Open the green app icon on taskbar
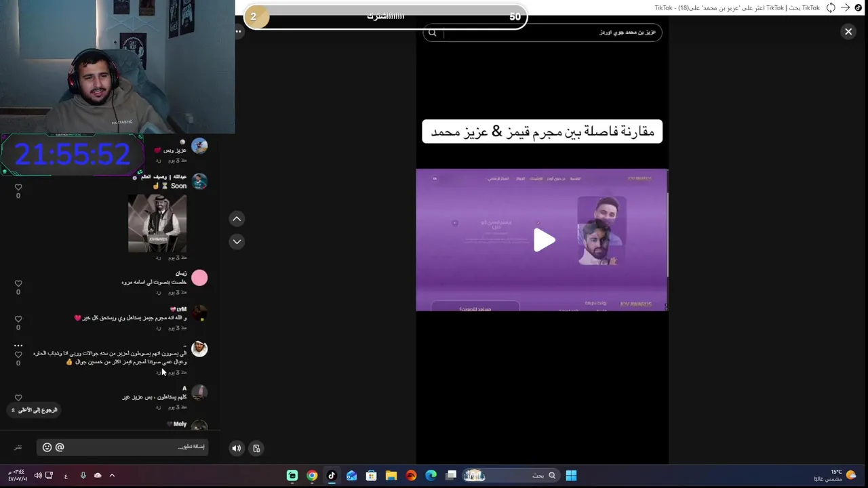The width and height of the screenshot is (868, 488). tap(292, 476)
